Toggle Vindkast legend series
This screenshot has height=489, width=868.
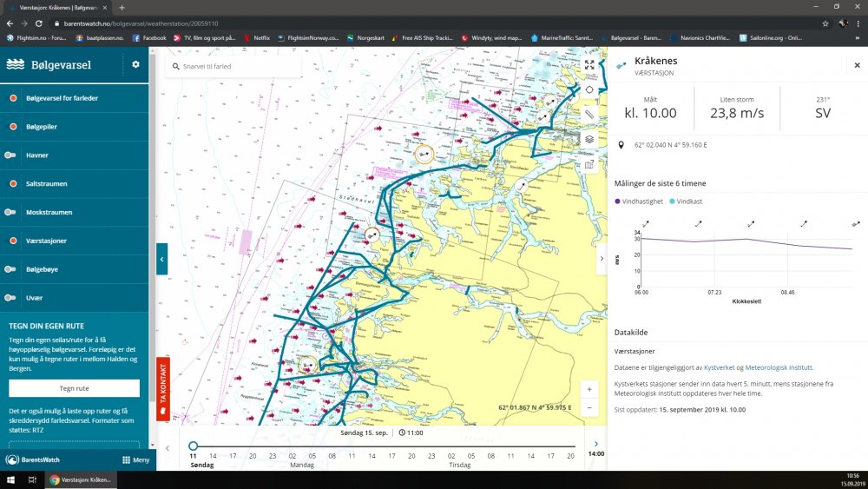click(x=686, y=202)
